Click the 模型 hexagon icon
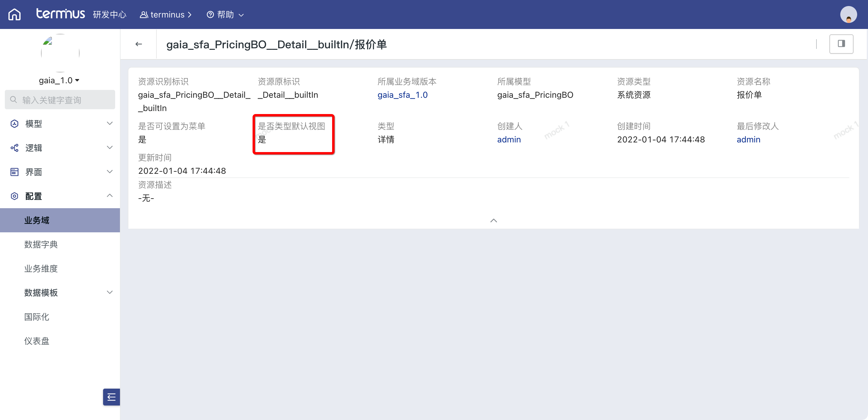868x420 pixels. tap(14, 123)
